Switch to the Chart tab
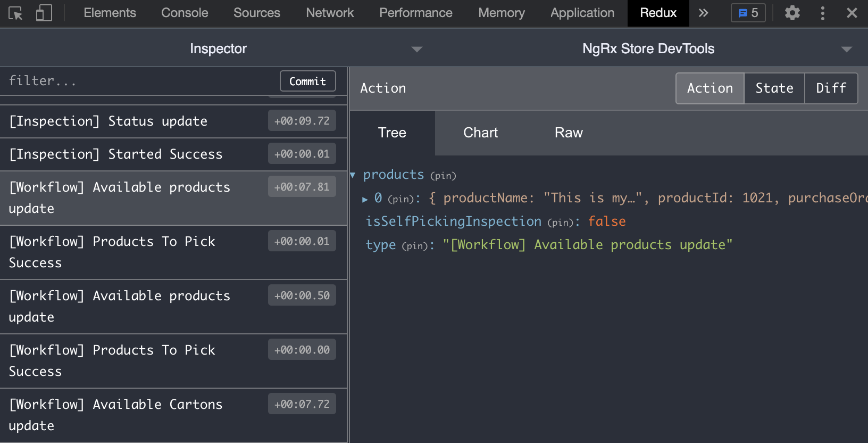868x443 pixels. (x=480, y=133)
